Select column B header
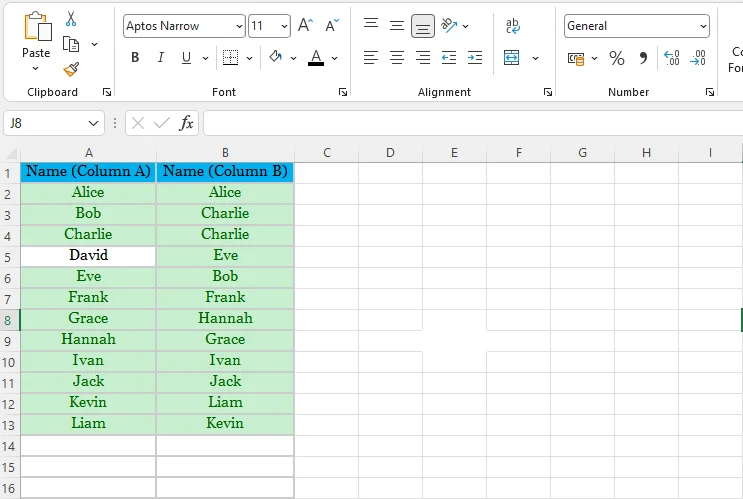This screenshot has height=499, width=743. 226,153
